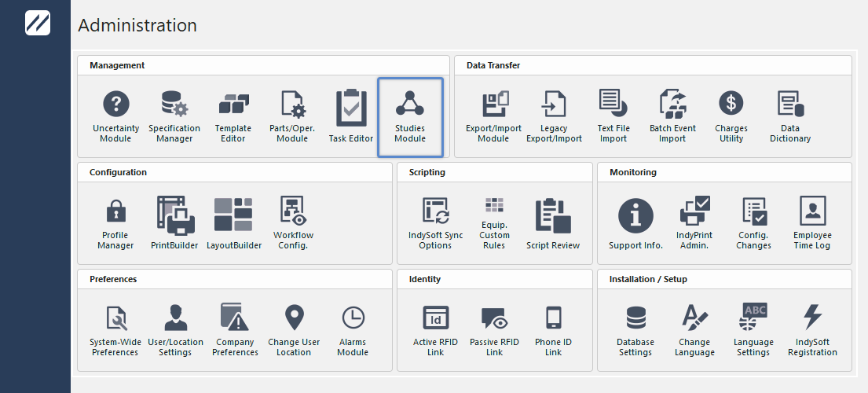Image resolution: width=868 pixels, height=393 pixels.
Task: Launch the Template Editor
Action: pyautogui.click(x=233, y=117)
